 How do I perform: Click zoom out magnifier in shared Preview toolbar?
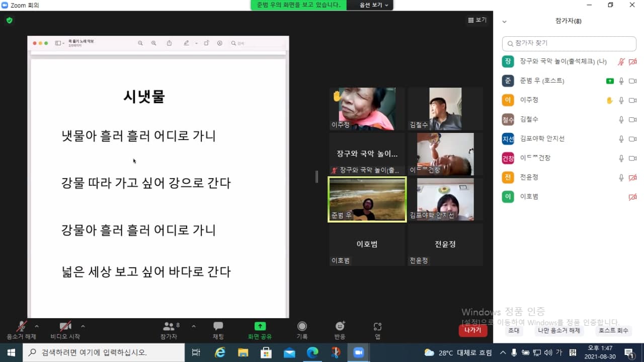[140, 43]
